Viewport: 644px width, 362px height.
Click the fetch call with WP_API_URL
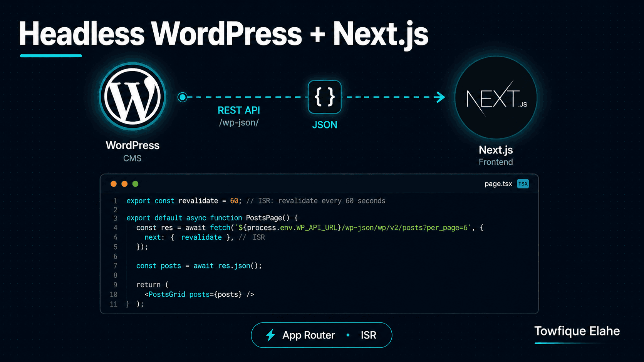coord(310,228)
